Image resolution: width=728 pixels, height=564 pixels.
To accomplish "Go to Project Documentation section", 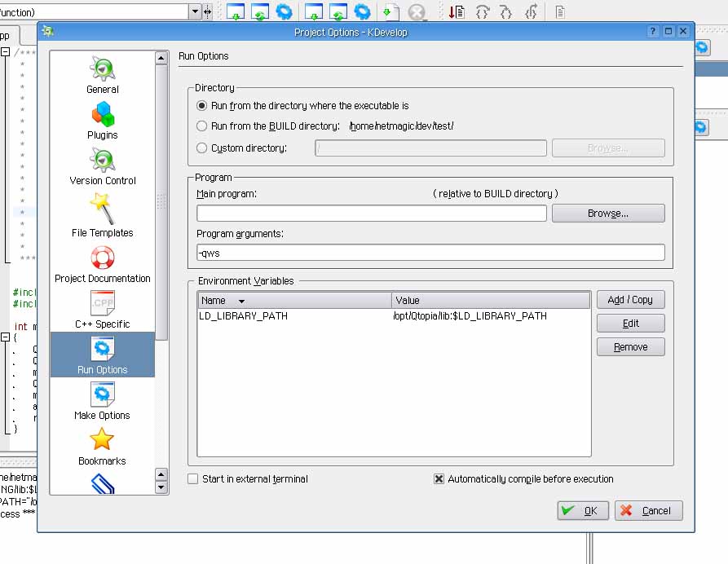I will (x=102, y=264).
